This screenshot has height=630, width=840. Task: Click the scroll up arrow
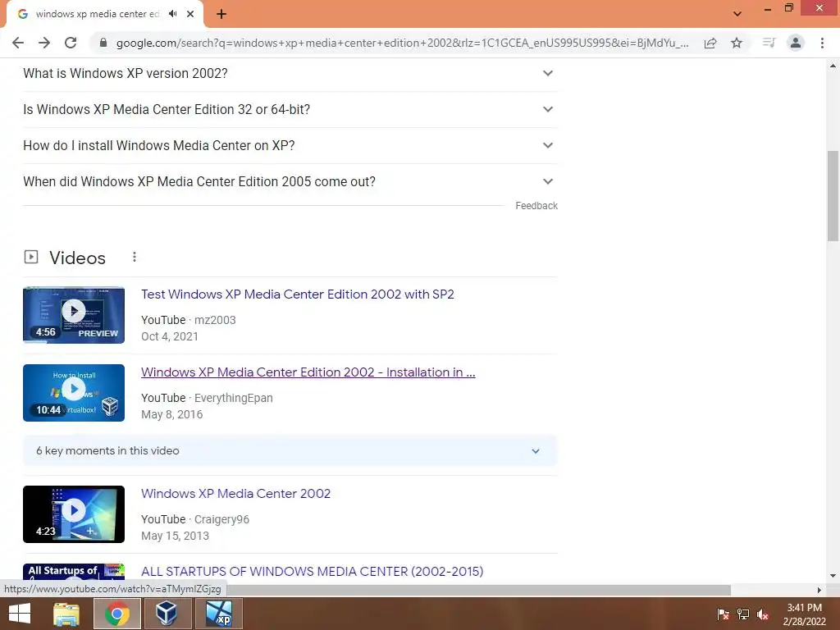(x=833, y=66)
